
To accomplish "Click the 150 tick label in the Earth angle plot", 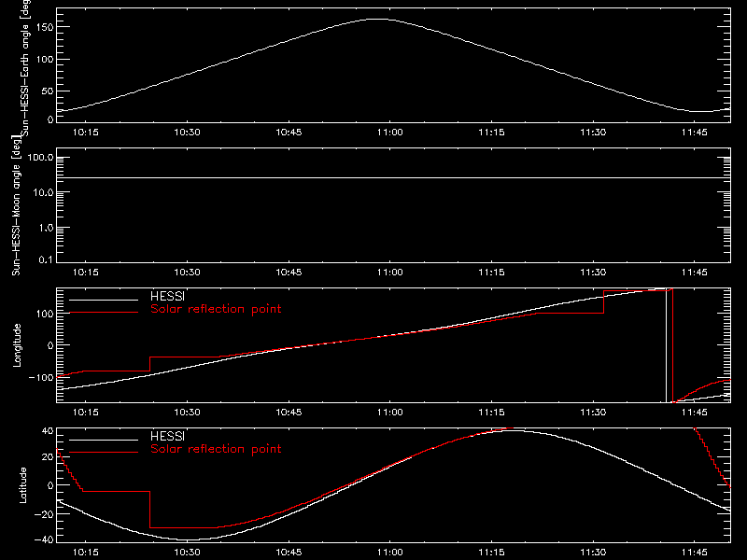I will point(45,28).
